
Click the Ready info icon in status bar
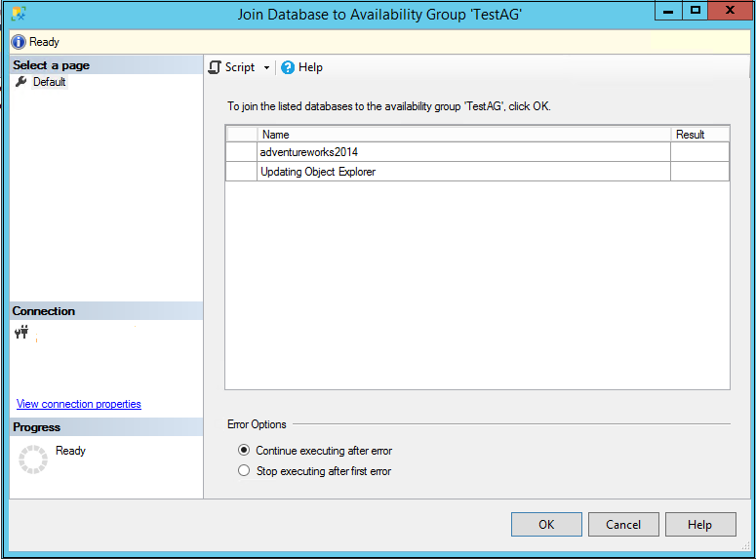click(19, 42)
